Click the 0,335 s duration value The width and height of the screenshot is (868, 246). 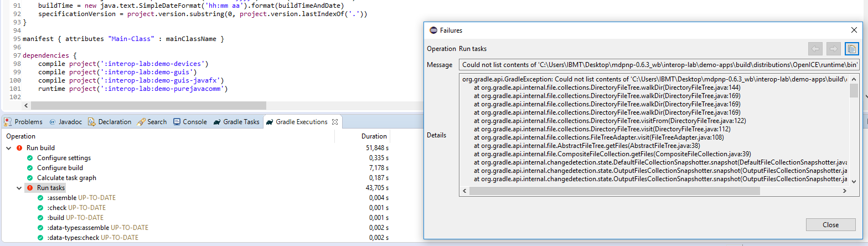(x=379, y=158)
